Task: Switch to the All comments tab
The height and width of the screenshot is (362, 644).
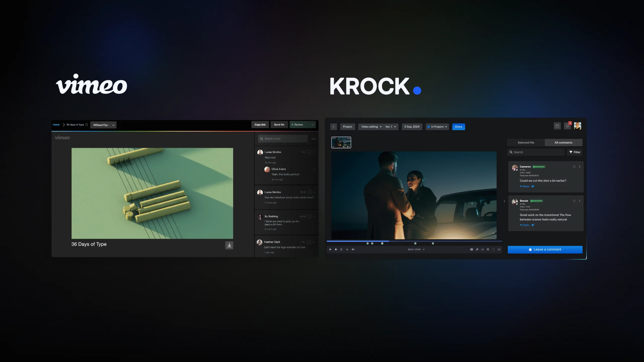Action: click(563, 143)
